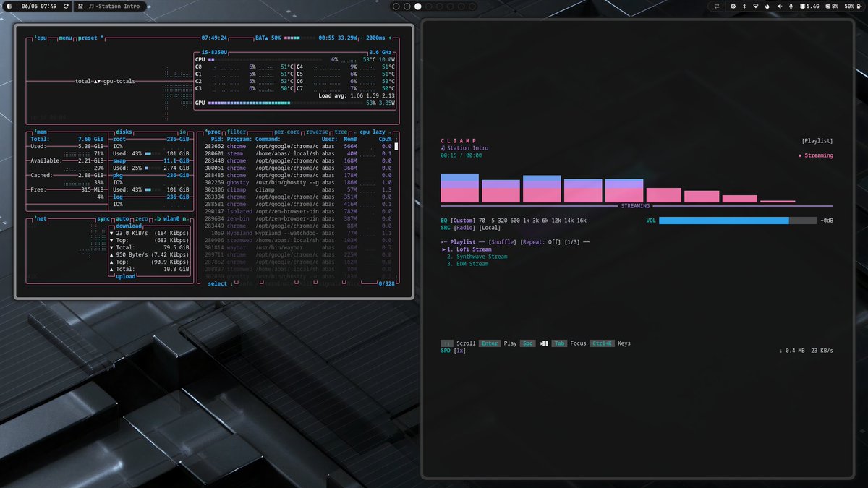868x488 pixels.
Task: Select the waybar process row
Action: click(x=298, y=247)
